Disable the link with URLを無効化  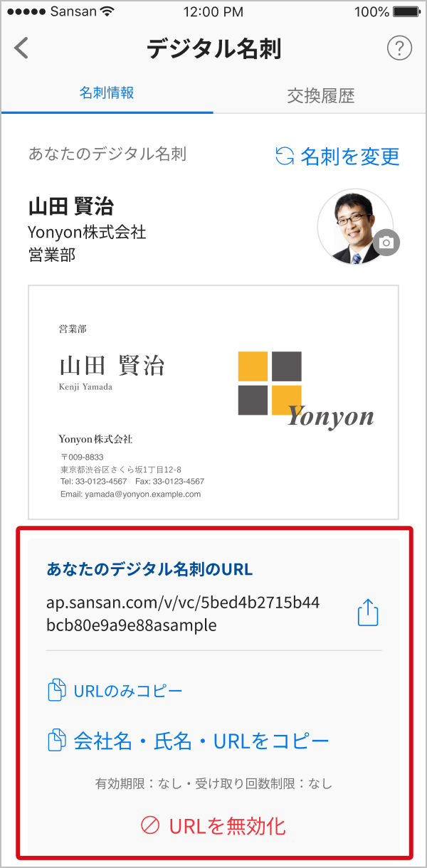coord(227,825)
